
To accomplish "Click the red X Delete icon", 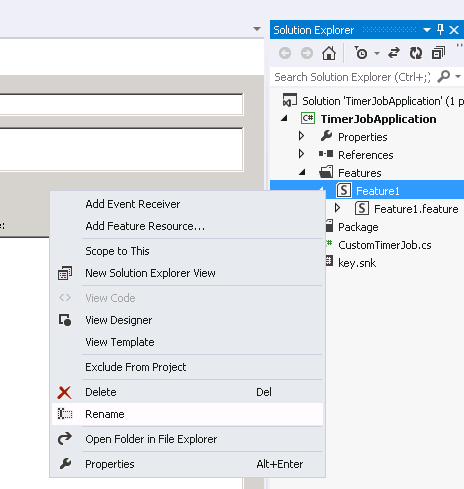I will [x=64, y=392].
